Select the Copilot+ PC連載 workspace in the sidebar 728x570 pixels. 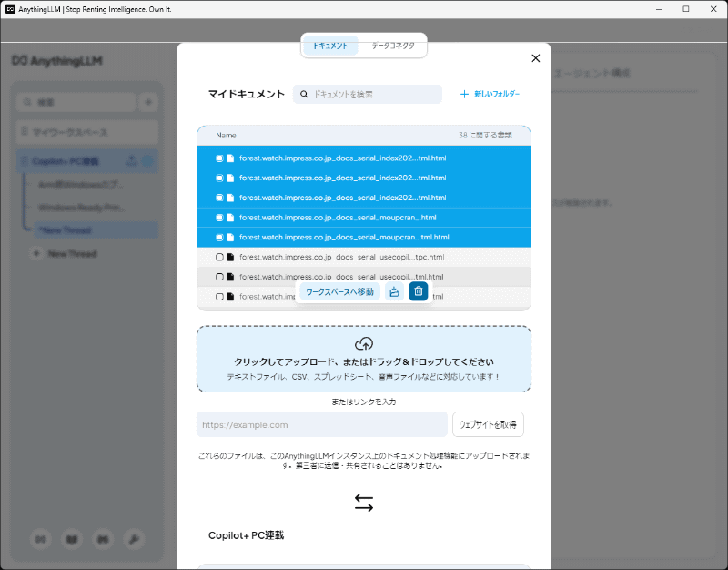pos(86,161)
